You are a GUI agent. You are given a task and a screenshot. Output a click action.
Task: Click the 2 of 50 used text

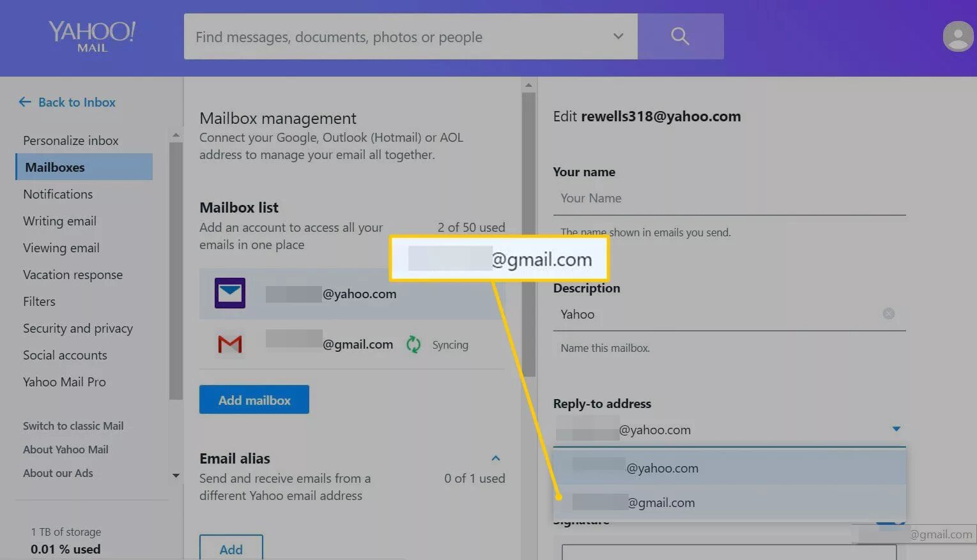coord(471,227)
